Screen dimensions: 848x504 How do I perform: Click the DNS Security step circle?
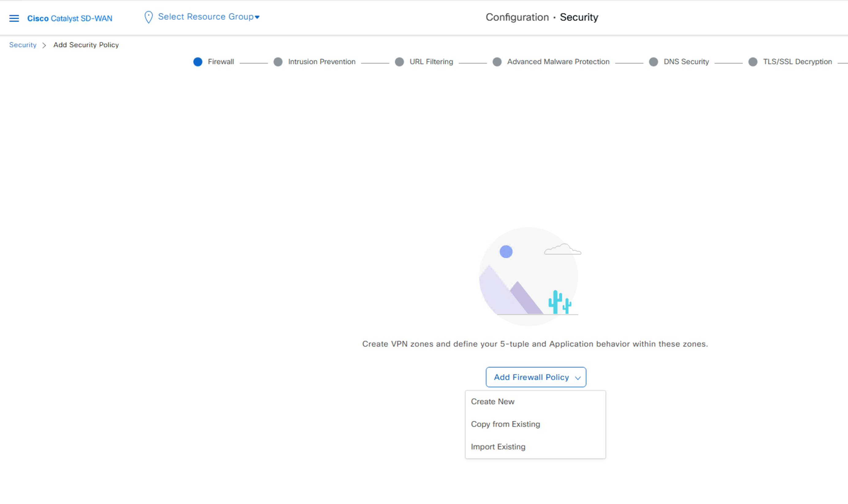click(x=653, y=62)
